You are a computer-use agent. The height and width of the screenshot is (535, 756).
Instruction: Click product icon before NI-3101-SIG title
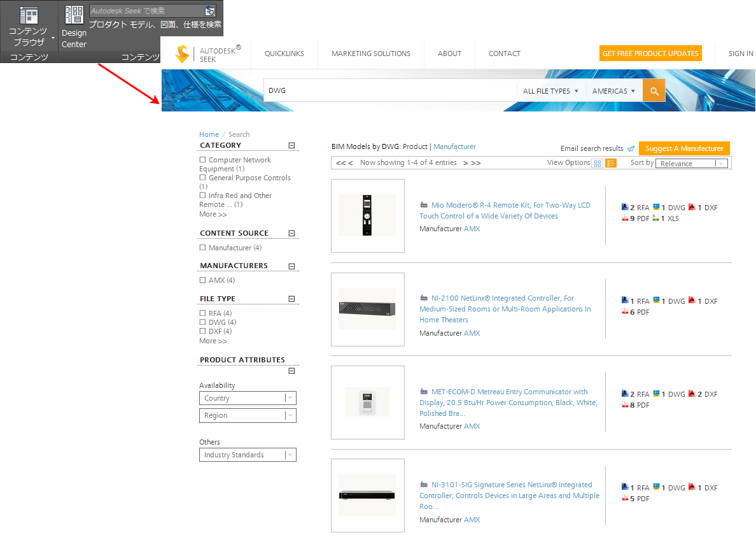point(424,484)
